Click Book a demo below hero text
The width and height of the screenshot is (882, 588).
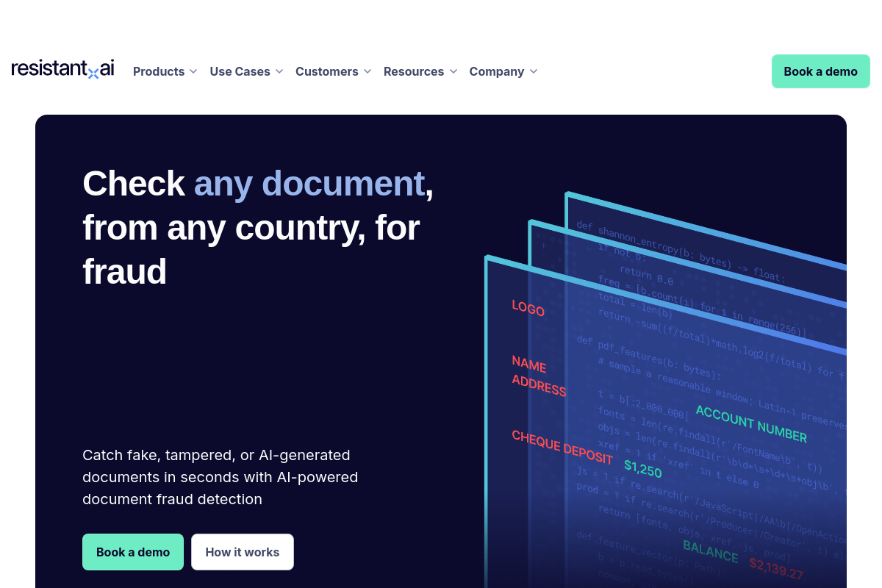click(x=133, y=552)
